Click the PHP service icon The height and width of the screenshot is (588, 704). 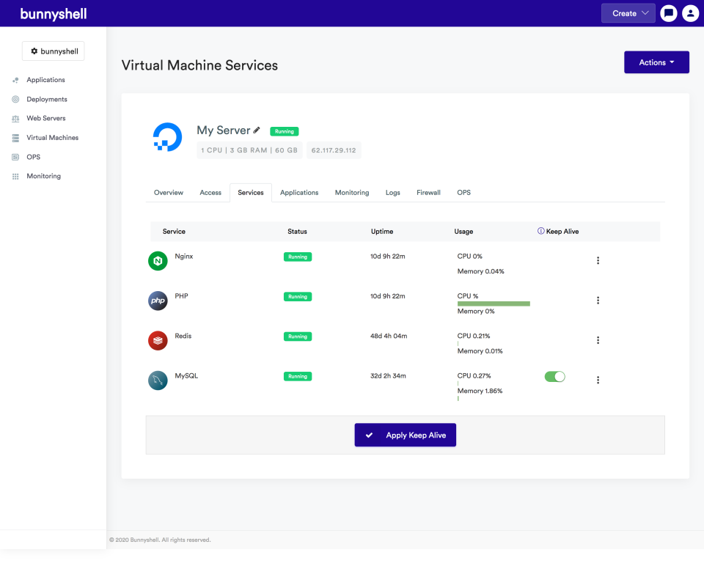(158, 301)
